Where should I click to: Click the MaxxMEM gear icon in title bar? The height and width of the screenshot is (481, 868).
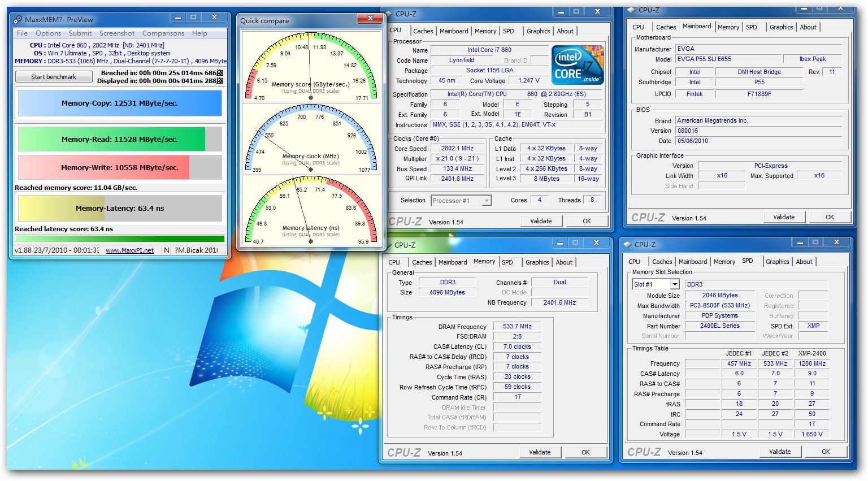click(x=18, y=19)
